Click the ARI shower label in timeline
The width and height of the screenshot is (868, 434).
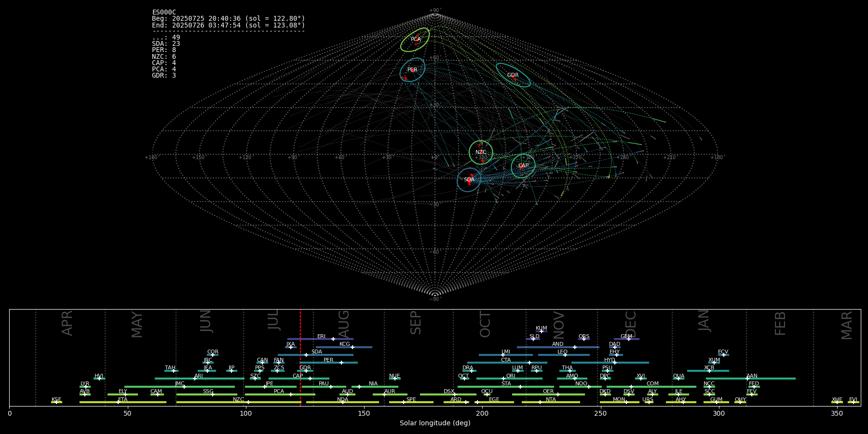coord(199,376)
